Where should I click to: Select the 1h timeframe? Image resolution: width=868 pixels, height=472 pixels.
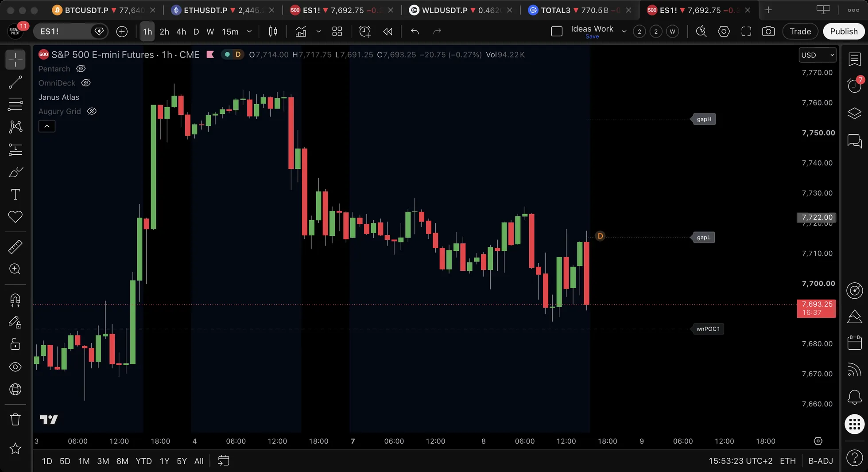[147, 31]
